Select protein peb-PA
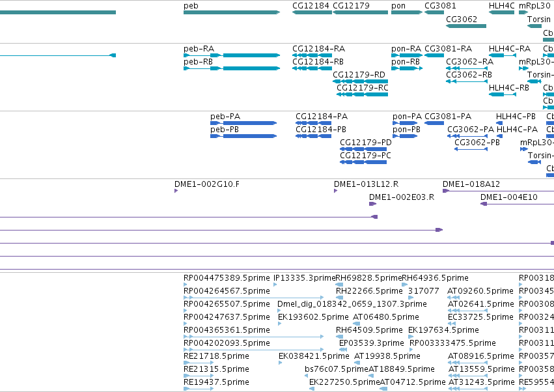 (243, 123)
